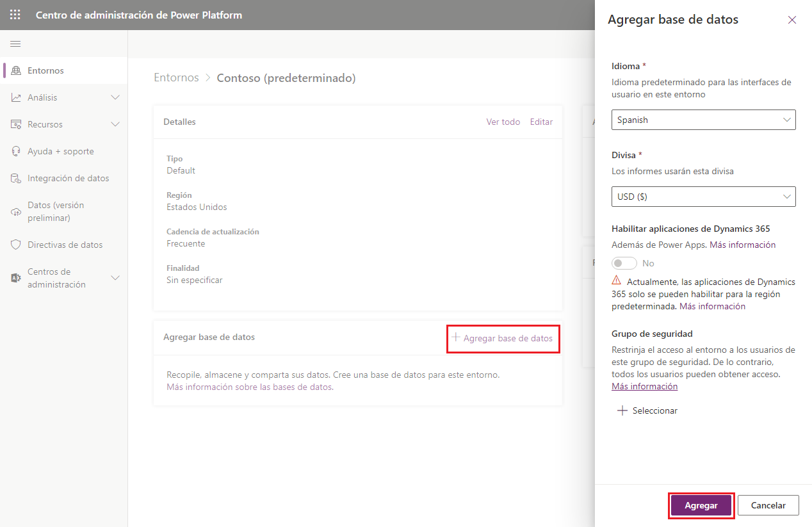Image resolution: width=812 pixels, height=527 pixels.
Task: Click Ver todo in Detalles card
Action: 503,122
